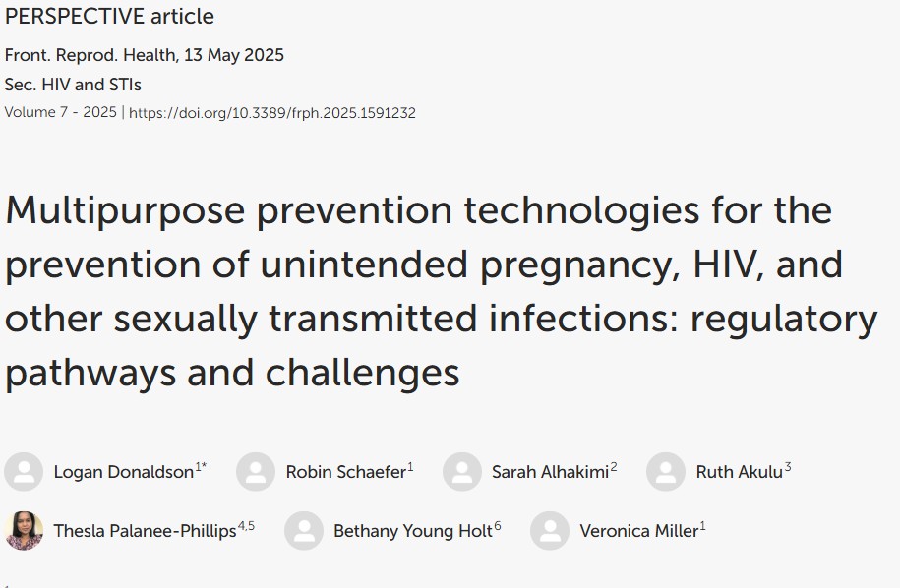
Task: Click the article title heading
Action: (x=441, y=291)
